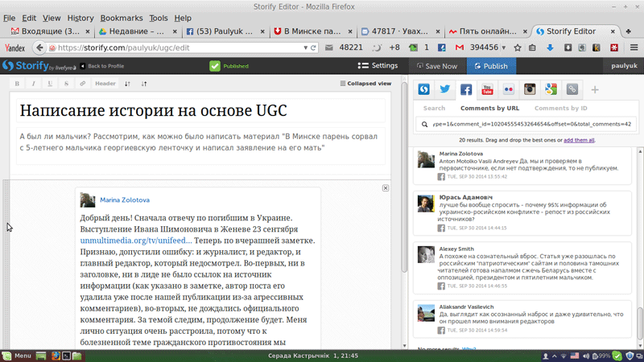Toggle underline text formatting
This screenshot has height=362, width=644.
50,84
